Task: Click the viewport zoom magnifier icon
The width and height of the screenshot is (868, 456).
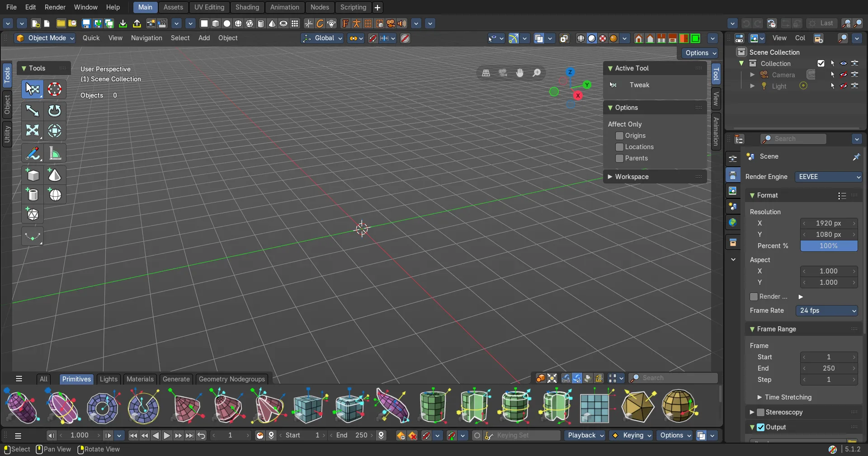Action: tap(537, 73)
